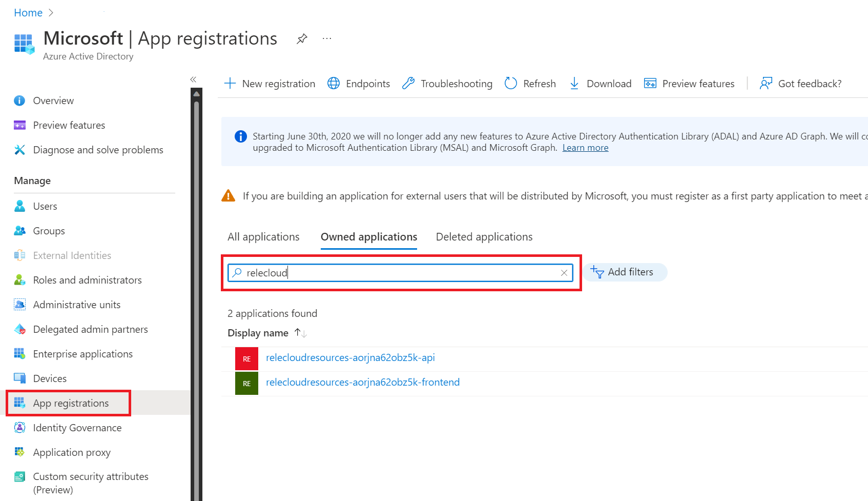
Task: Collapse the sidebar with the double chevron
Action: click(193, 79)
